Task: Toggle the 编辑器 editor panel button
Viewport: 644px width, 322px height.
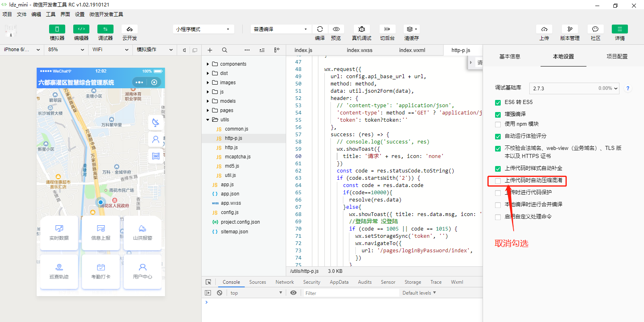Action: click(x=81, y=29)
